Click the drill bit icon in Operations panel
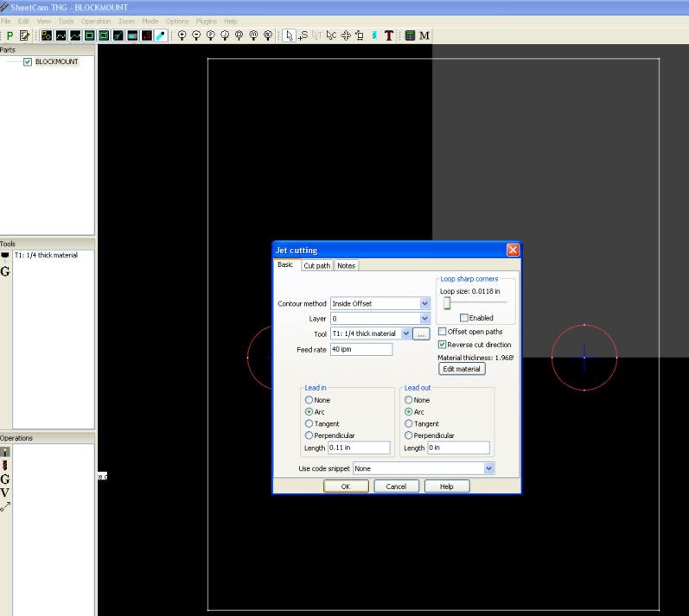The width and height of the screenshot is (689, 616). pos(5,464)
